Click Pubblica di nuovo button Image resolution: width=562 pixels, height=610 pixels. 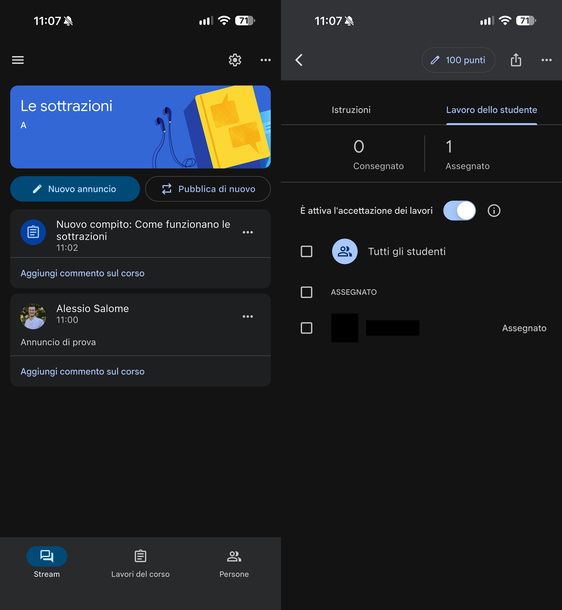[x=208, y=189]
